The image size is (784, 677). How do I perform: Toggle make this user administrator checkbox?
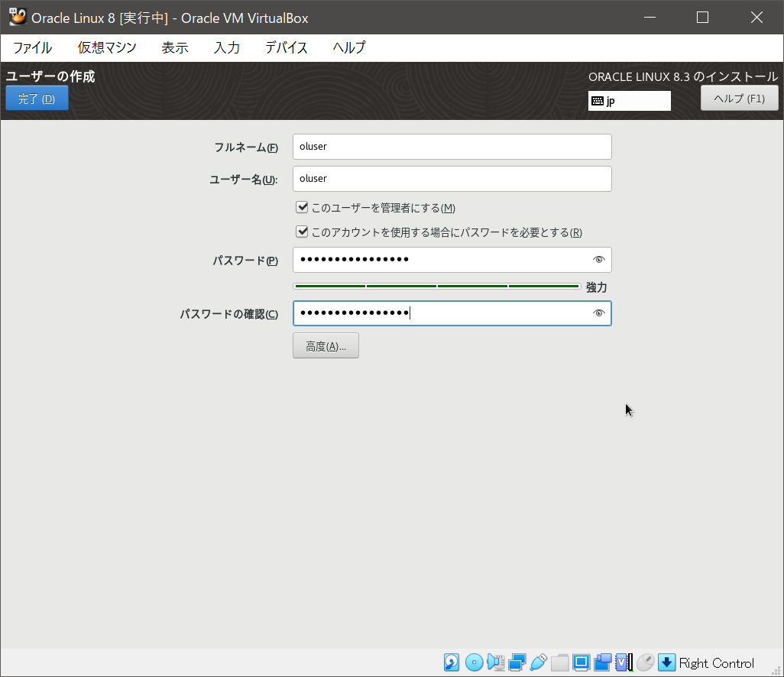[302, 207]
